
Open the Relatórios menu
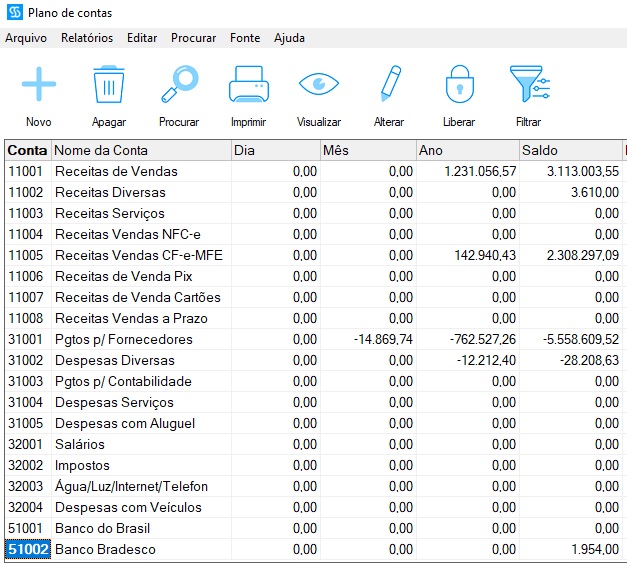pos(87,38)
